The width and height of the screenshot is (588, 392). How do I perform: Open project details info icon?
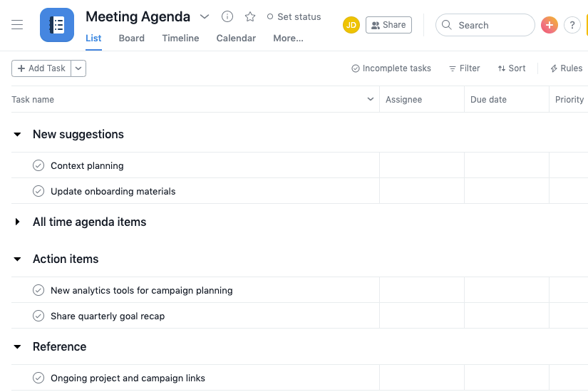tap(227, 16)
